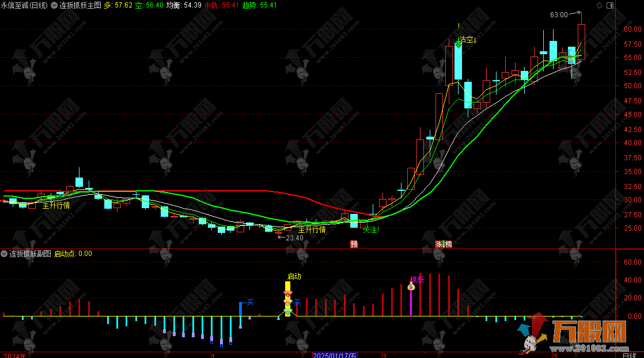
Task: Open the main chart indicator settings circle icon
Action: 54,5
